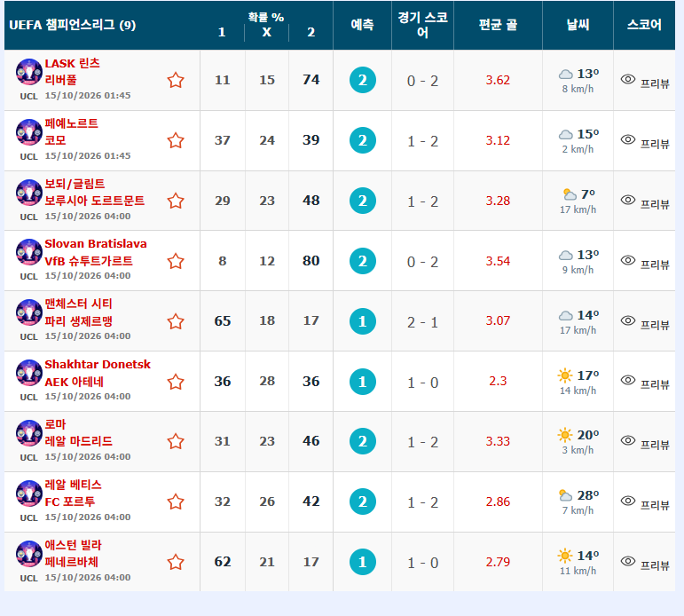
Task: Click the cloudy weather icon in LASK 린츠 row
Action: click(566, 75)
